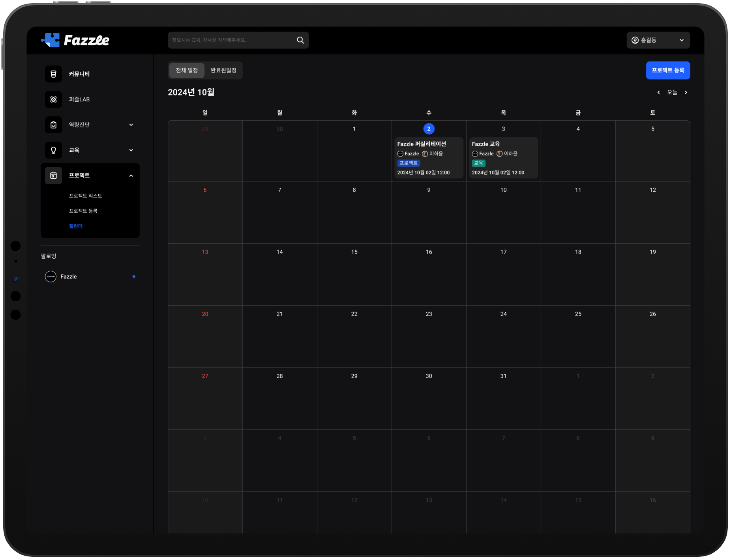Select October 24 on calendar

[x=504, y=314]
